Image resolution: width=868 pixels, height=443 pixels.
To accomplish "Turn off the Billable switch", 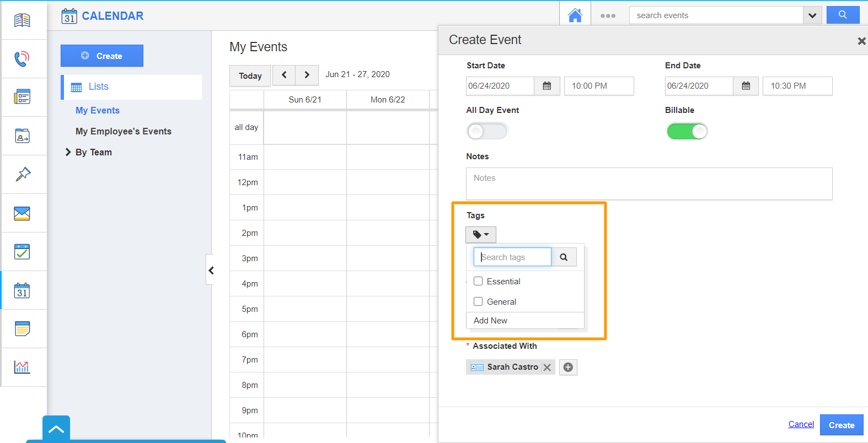I will point(687,131).
